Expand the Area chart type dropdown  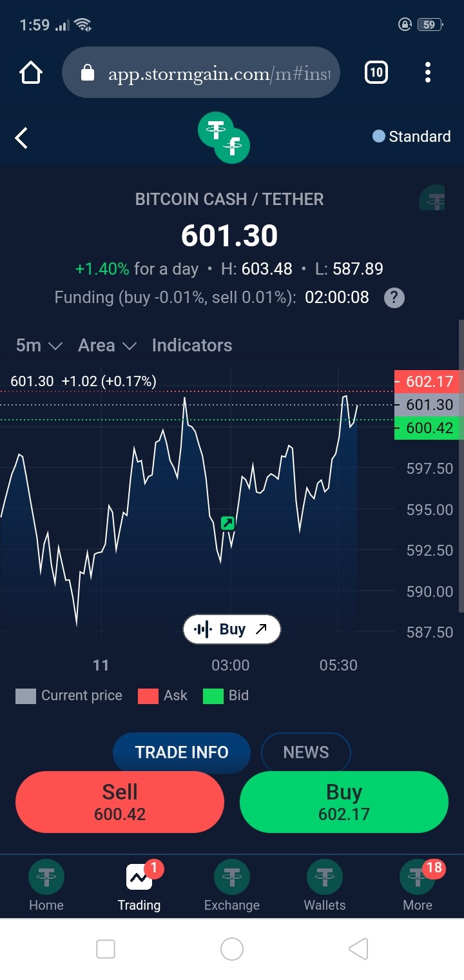(x=107, y=346)
